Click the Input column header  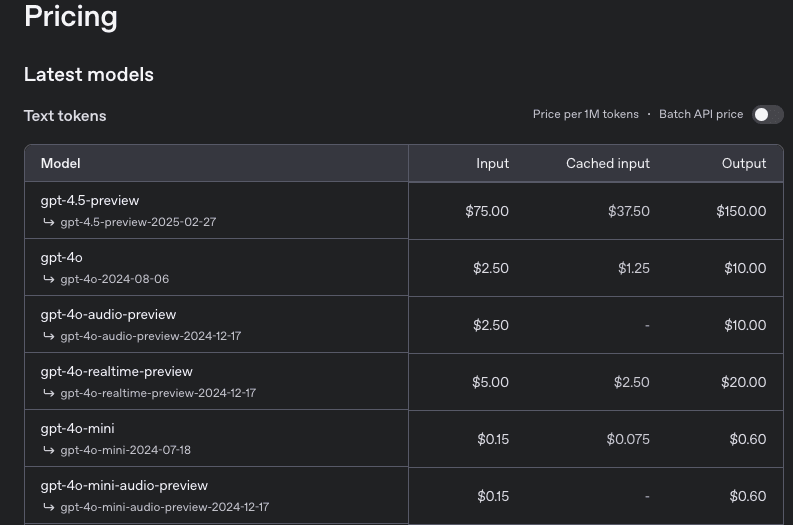click(492, 163)
